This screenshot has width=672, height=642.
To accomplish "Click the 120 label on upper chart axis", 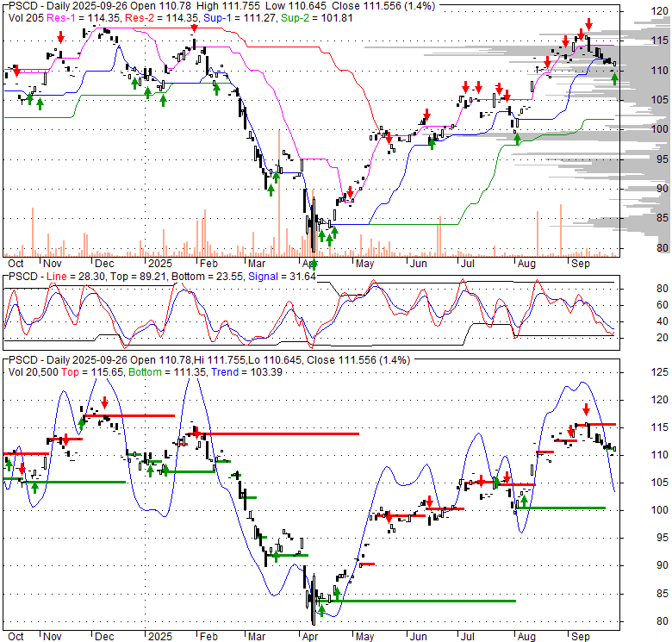I will [660, 11].
